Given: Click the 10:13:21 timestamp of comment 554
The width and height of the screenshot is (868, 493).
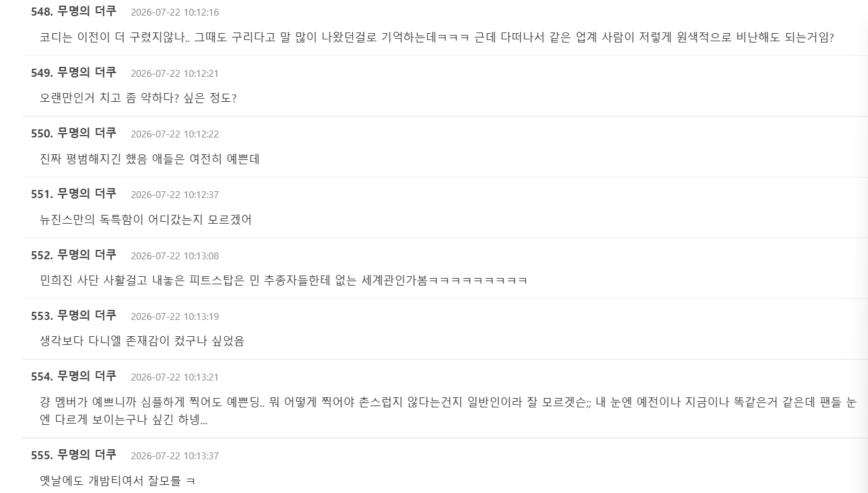Looking at the screenshot, I should [x=175, y=377].
